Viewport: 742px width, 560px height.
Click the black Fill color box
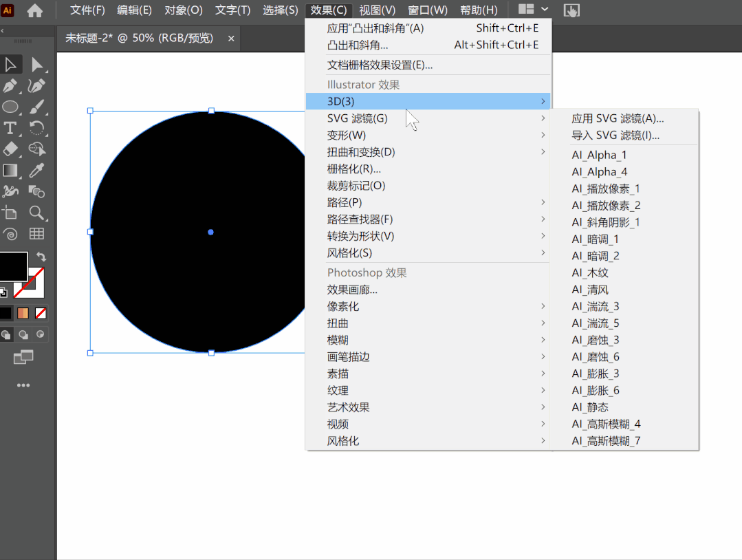point(13,266)
